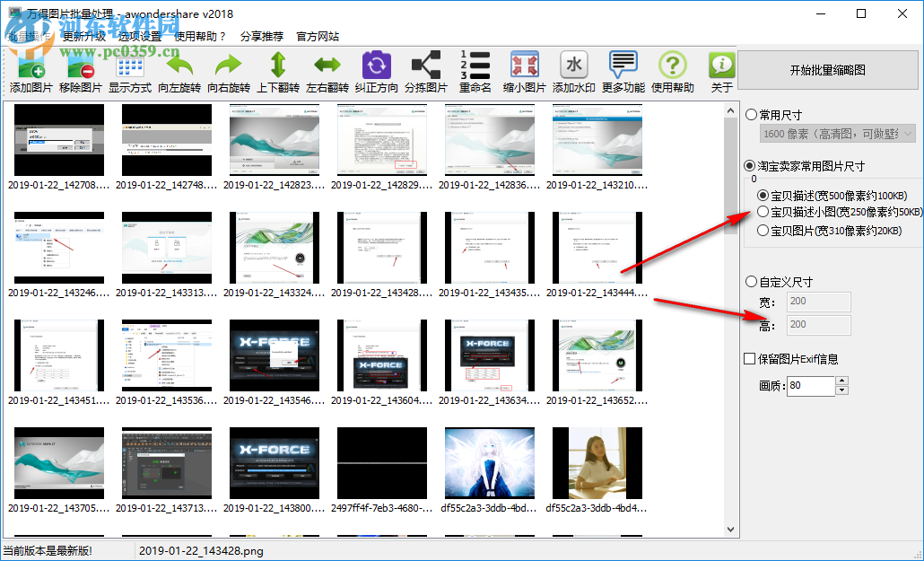The height and width of the screenshot is (561, 924).
Task: Open the 分享推荐 menu
Action: click(262, 36)
